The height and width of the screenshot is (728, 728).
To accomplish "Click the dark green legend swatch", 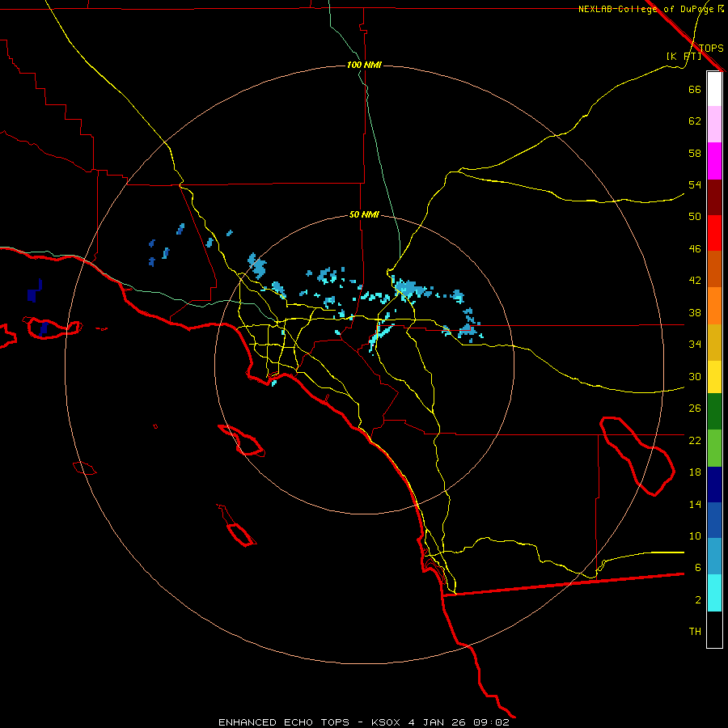I will tap(714, 412).
